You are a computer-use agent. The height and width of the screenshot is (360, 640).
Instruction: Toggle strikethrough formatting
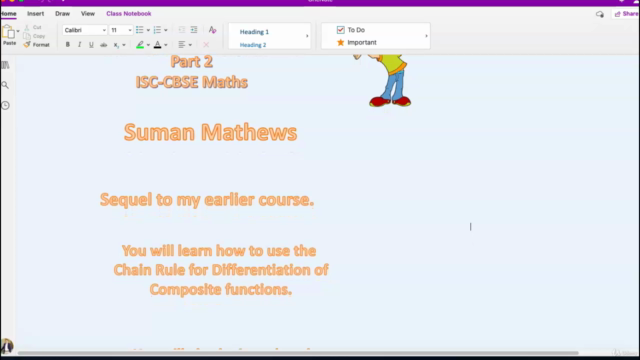coord(104,45)
